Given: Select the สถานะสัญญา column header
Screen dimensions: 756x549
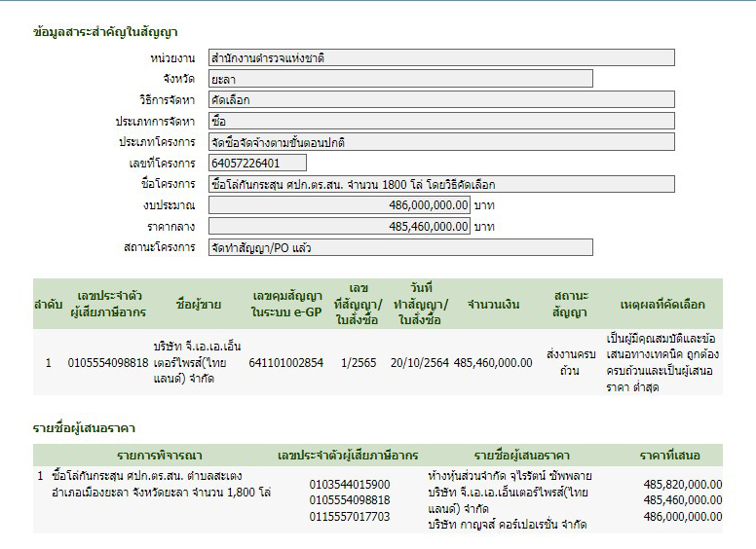Looking at the screenshot, I should tap(570, 304).
